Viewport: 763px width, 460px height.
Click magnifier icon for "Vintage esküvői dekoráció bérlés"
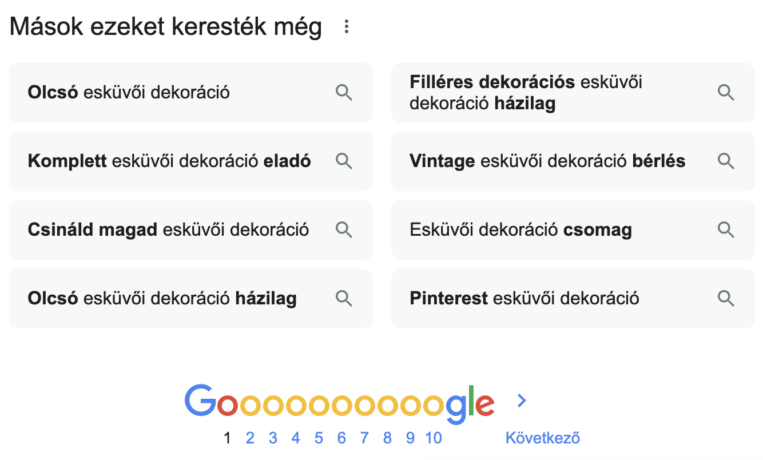[x=726, y=161]
